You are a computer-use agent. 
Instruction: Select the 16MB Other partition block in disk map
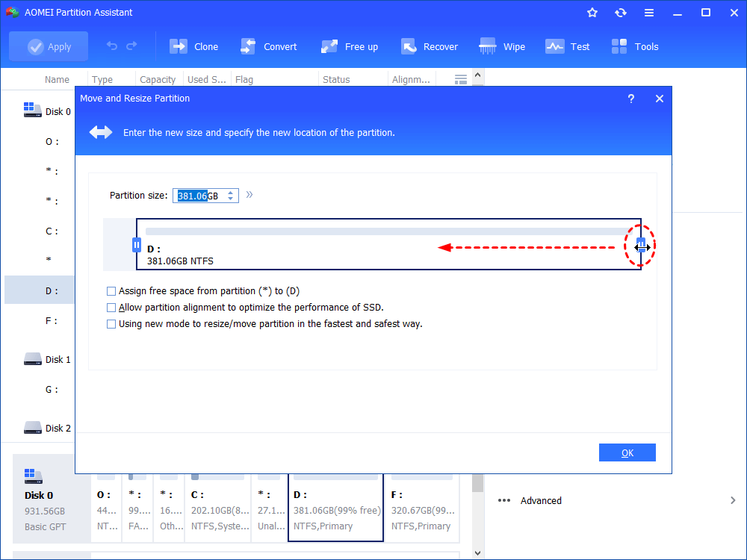click(169, 508)
